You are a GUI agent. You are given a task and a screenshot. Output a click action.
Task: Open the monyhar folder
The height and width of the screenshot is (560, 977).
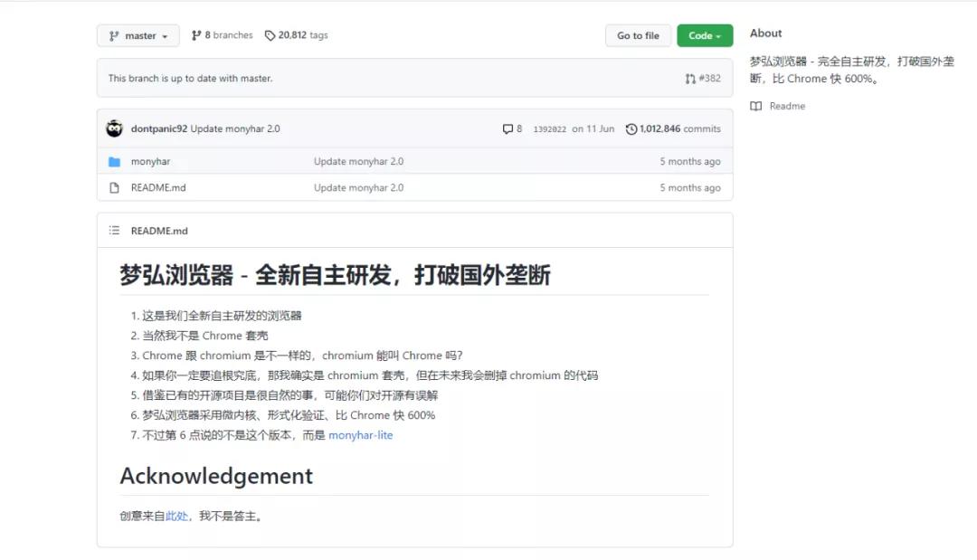tap(151, 161)
